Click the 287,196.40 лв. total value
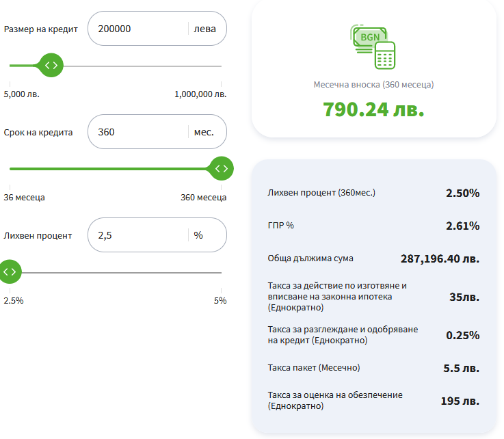 pyautogui.click(x=440, y=258)
